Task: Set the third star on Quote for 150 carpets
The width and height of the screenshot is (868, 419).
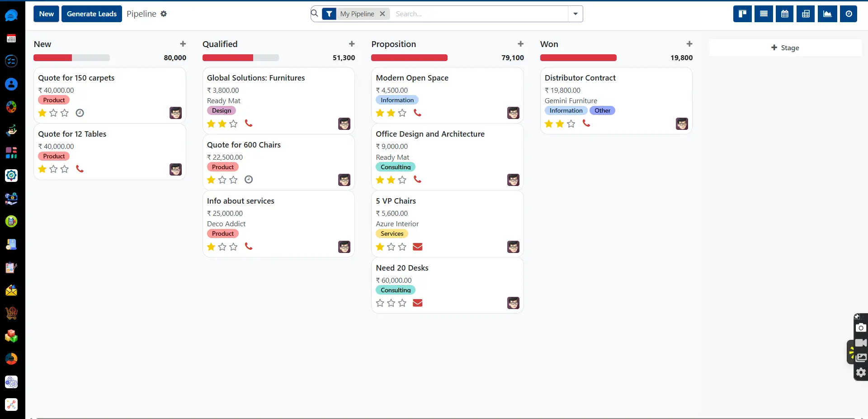Action: [x=65, y=113]
